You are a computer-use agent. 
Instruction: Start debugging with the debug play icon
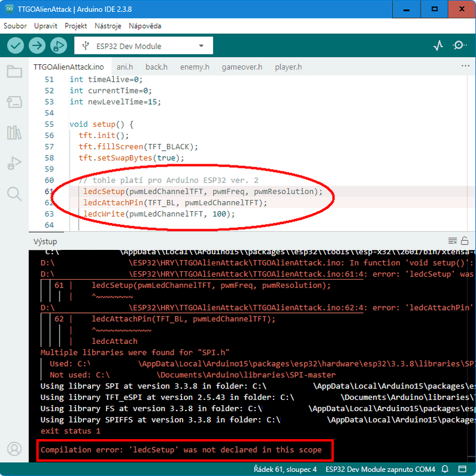[x=58, y=46]
